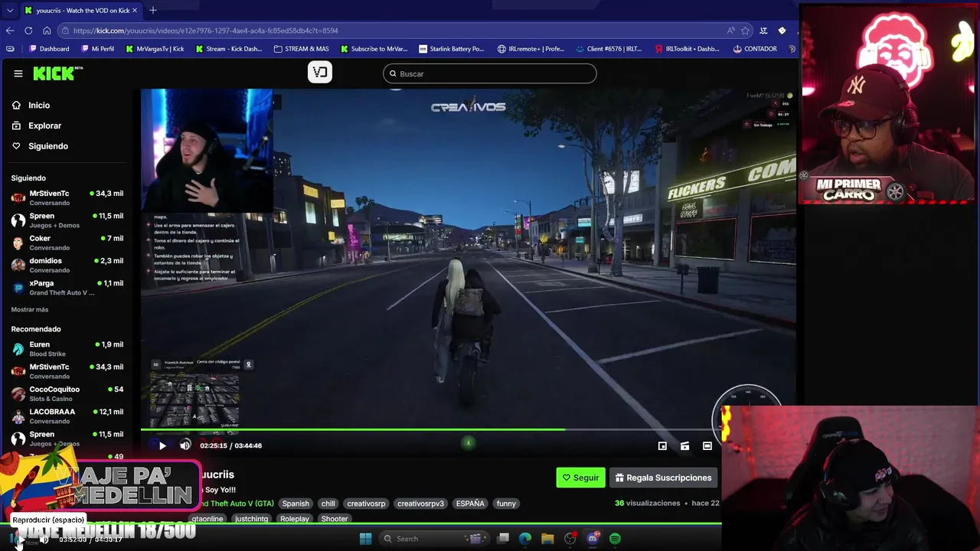Open xParga channel in the sidebar
980x551 pixels.
(x=67, y=288)
